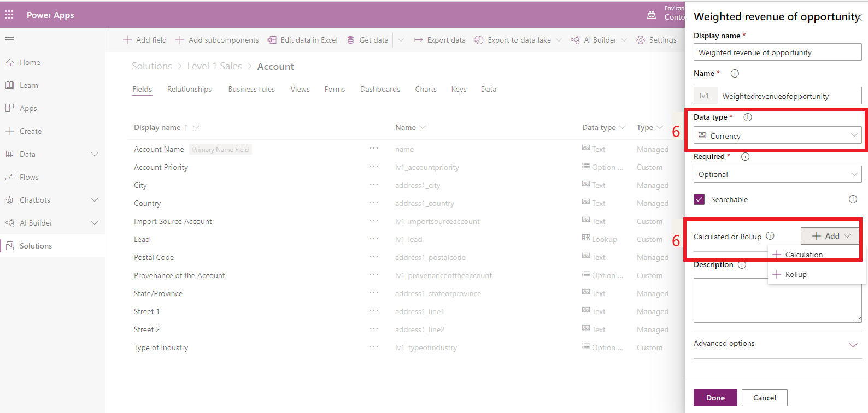This screenshot has width=868, height=413.
Task: Click Edit data in Excel icon
Action: [272, 40]
